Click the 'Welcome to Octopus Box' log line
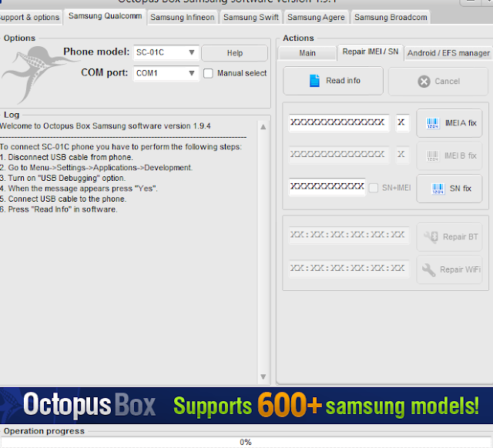 point(106,126)
